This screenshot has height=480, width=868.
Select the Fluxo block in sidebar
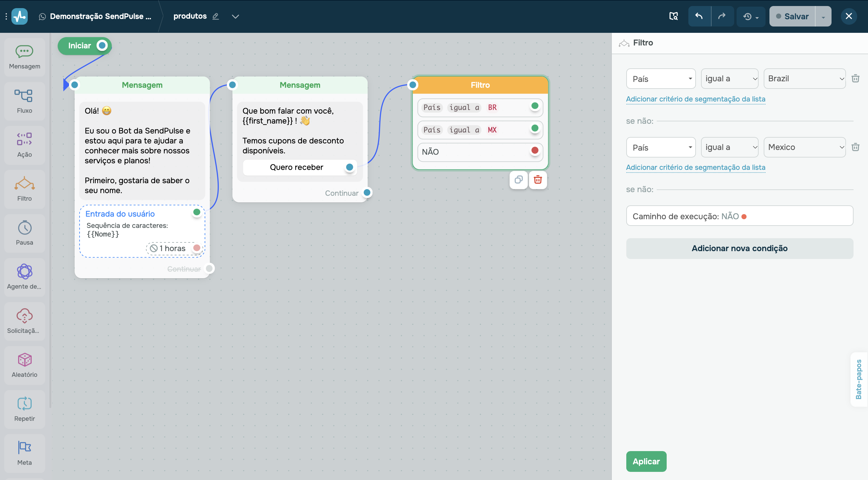point(25,101)
